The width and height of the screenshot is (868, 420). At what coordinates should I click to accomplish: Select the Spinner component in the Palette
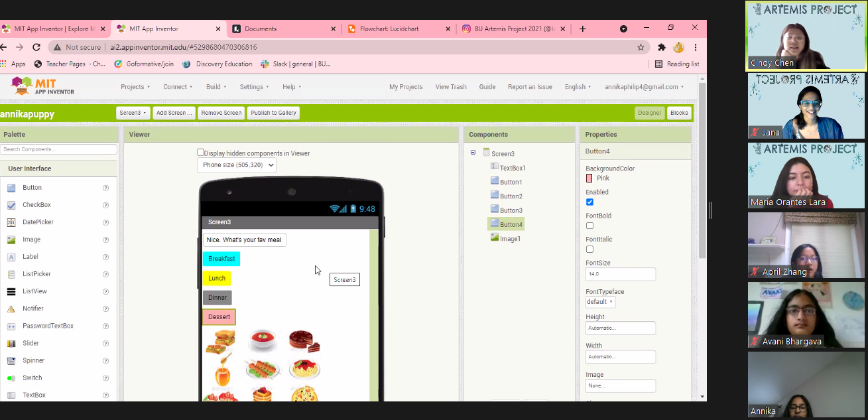tap(33, 360)
